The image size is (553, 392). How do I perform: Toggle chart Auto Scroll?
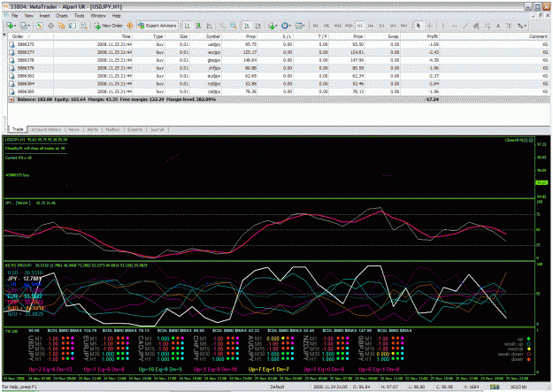point(247,26)
